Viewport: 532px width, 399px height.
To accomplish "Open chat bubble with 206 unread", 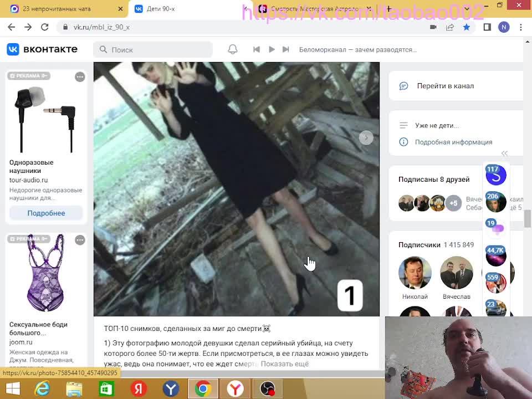I will (496, 202).
